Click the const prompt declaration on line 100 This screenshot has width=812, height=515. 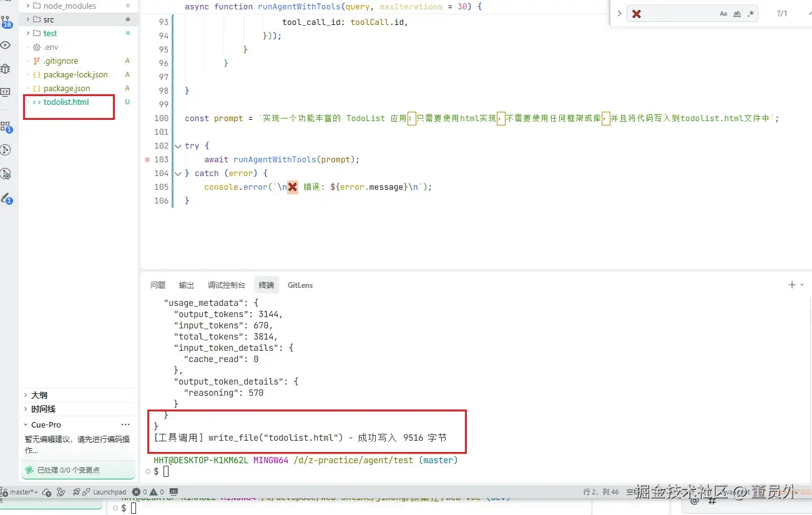(x=213, y=119)
